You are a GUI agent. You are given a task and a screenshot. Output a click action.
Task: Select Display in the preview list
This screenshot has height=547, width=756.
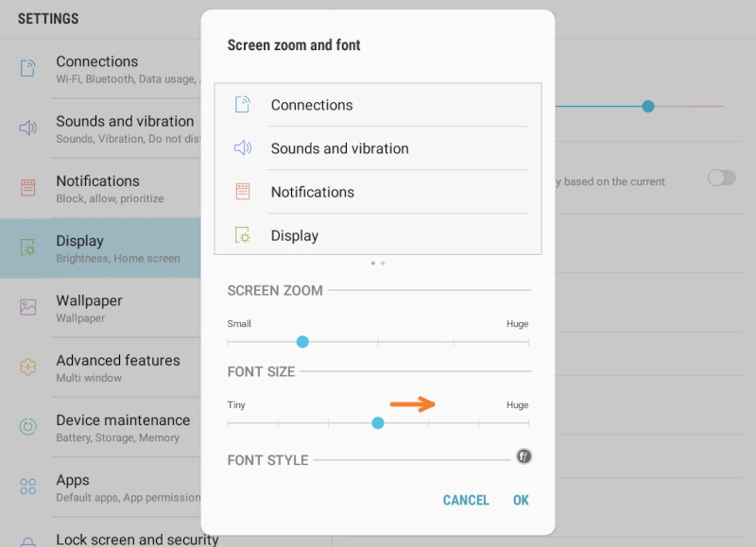pos(294,235)
